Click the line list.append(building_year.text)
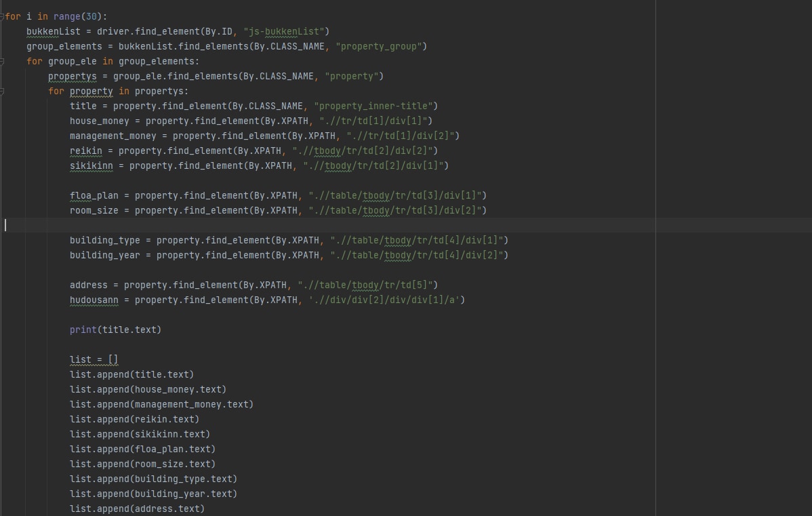 153,494
